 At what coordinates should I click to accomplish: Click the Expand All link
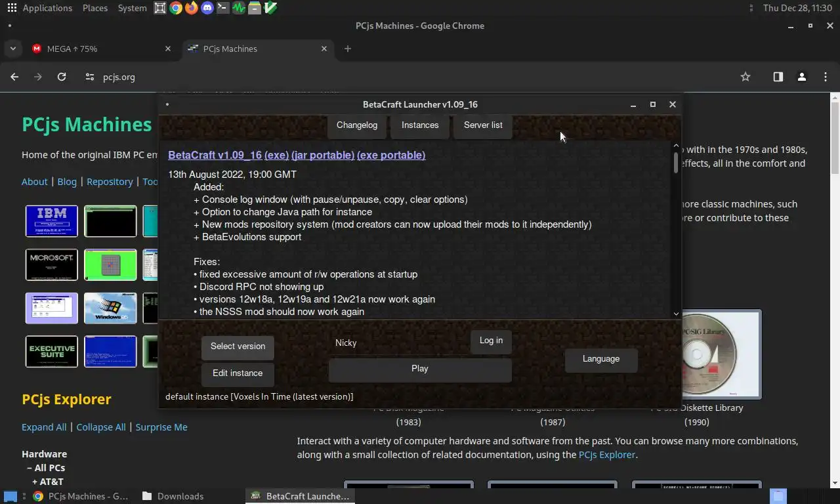click(44, 427)
